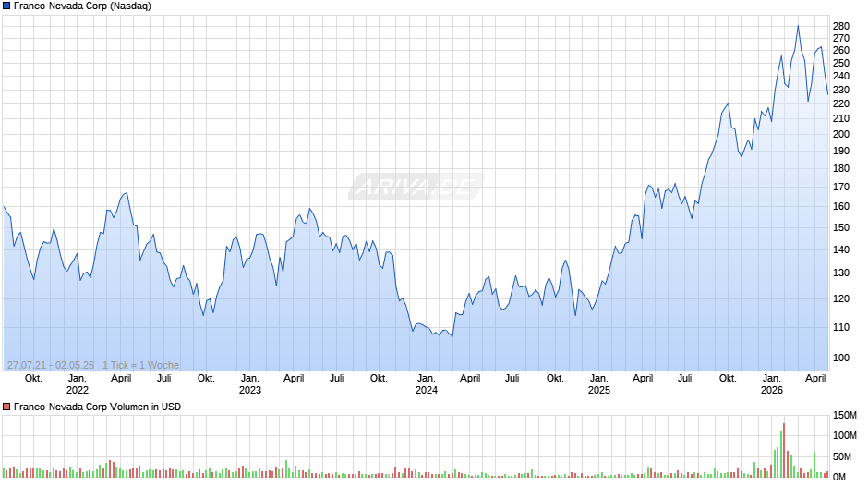Screen dimensions: 868x486
Task: Click the 0M volume axis label
Action: [839, 477]
